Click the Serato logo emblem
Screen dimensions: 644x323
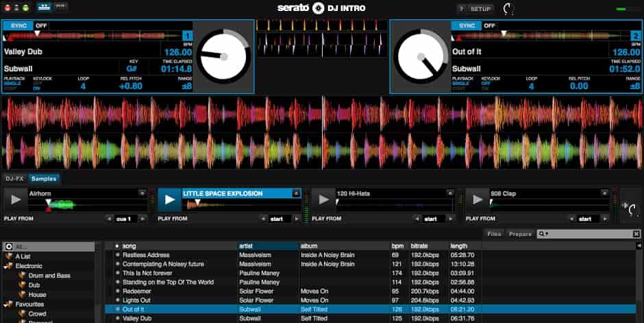pos(319,8)
